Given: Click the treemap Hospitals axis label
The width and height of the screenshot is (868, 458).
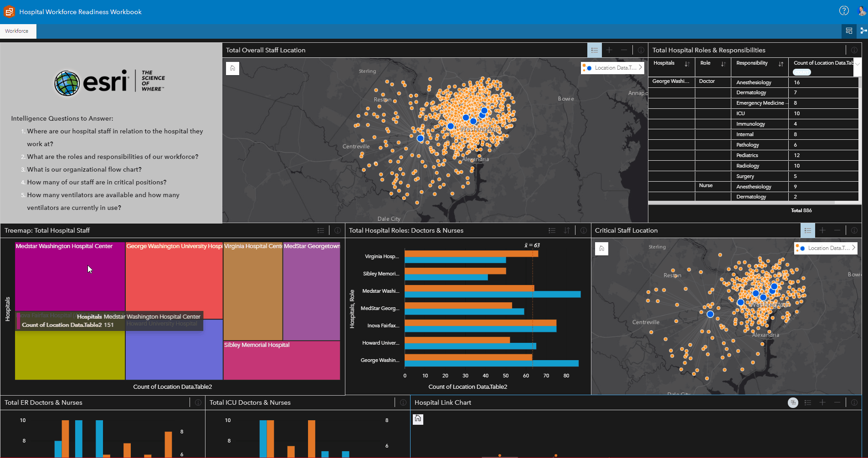Looking at the screenshot, I should (7, 309).
